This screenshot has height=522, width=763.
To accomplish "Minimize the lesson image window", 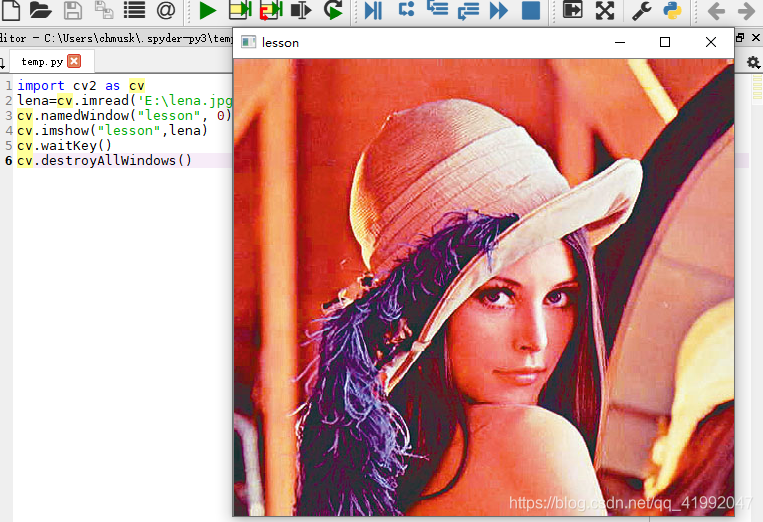I will click(x=620, y=42).
